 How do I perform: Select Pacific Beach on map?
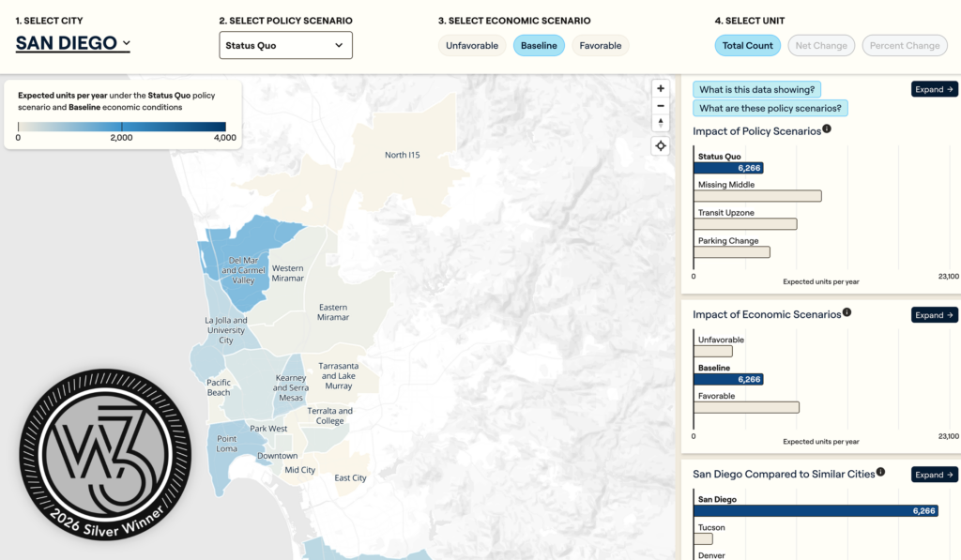click(x=218, y=387)
